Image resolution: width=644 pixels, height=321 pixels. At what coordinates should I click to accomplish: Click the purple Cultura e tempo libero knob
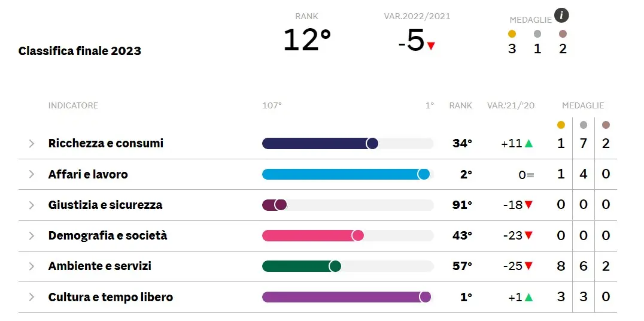tap(426, 297)
